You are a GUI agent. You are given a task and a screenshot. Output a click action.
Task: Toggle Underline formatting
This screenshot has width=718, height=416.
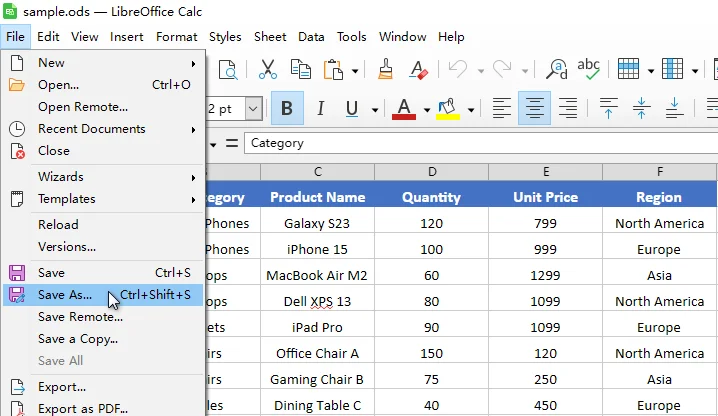(352, 109)
